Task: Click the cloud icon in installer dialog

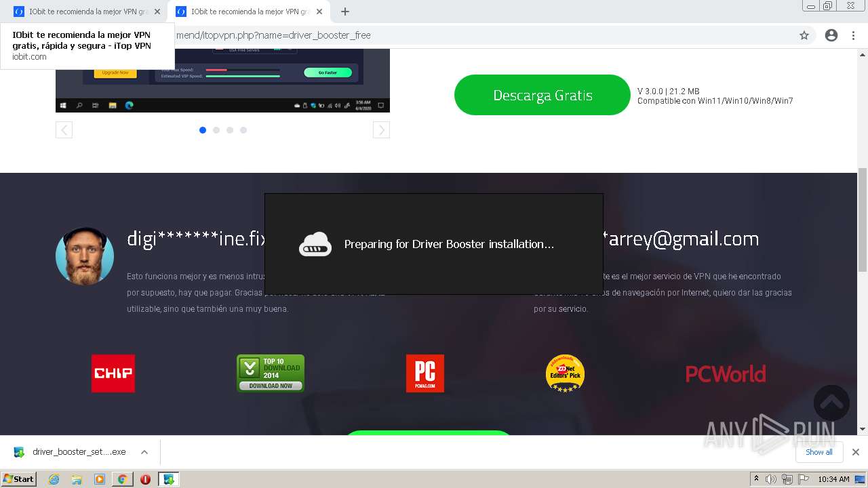Action: pos(315,244)
